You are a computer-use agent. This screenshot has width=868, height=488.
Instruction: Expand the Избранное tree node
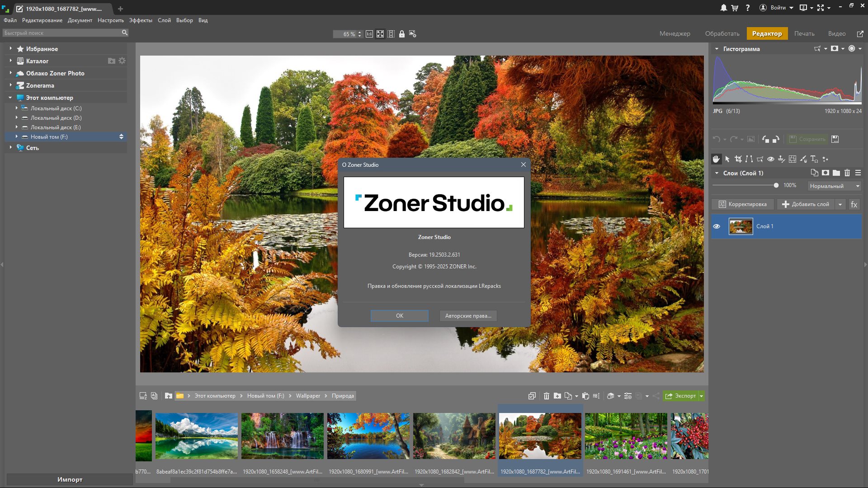point(11,48)
